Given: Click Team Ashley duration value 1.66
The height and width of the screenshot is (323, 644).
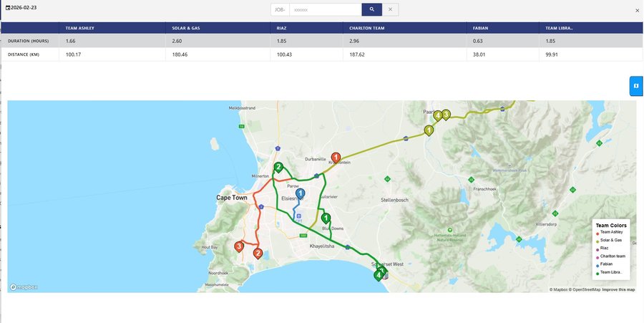Looking at the screenshot, I should pyautogui.click(x=70, y=41).
